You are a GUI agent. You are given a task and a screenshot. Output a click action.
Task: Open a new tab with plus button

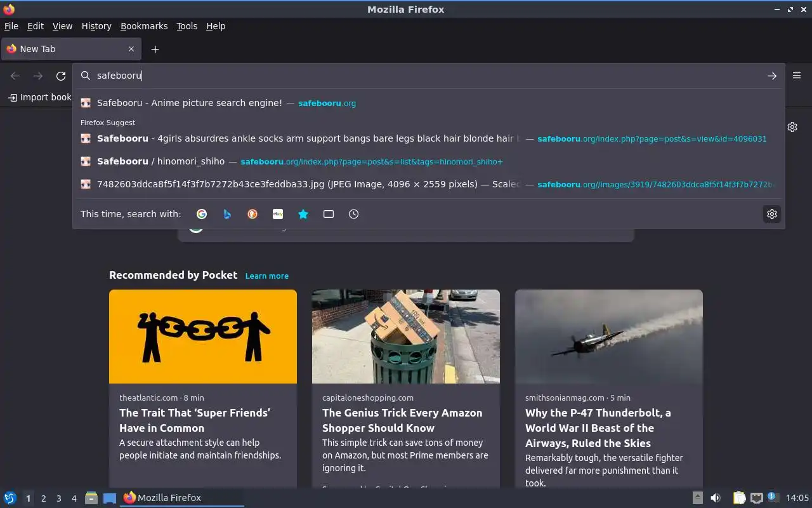click(x=155, y=49)
